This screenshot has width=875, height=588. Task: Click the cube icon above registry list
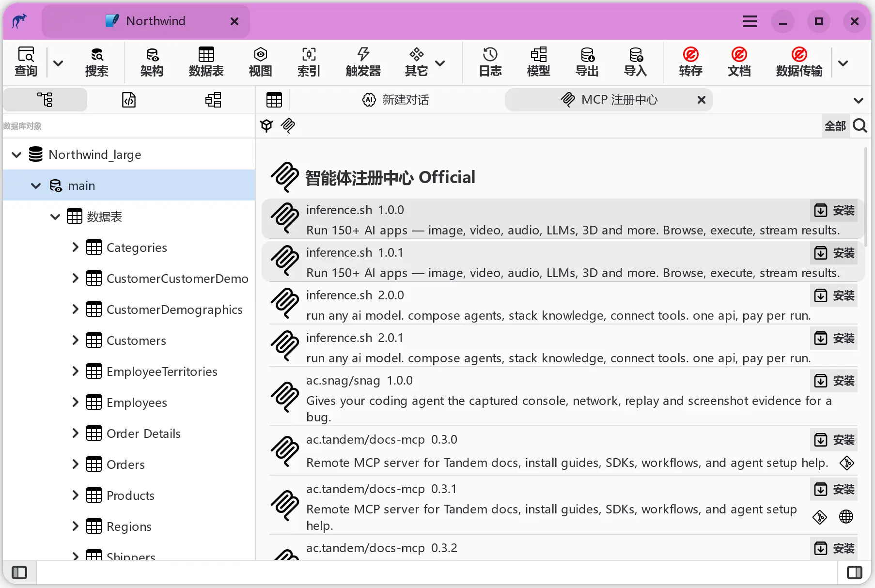[x=266, y=126]
